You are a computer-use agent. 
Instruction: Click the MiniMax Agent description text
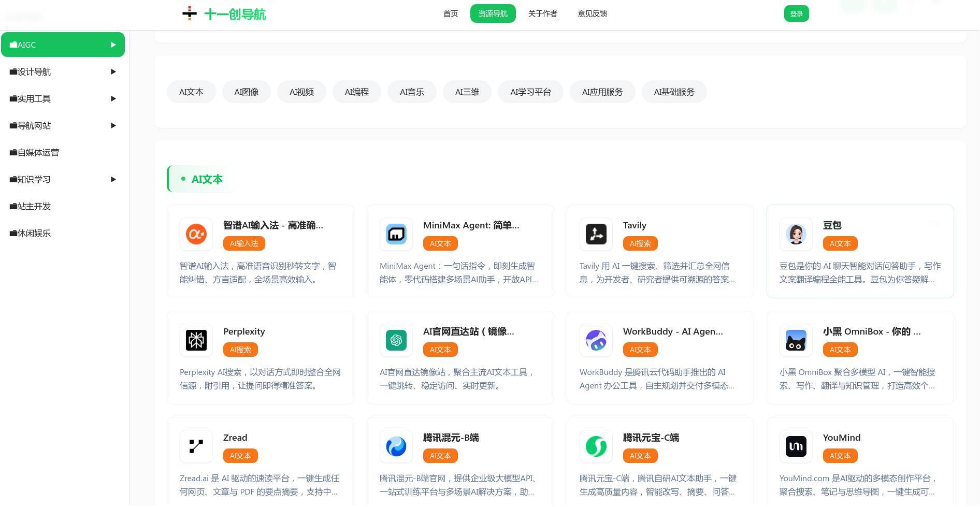tap(459, 273)
